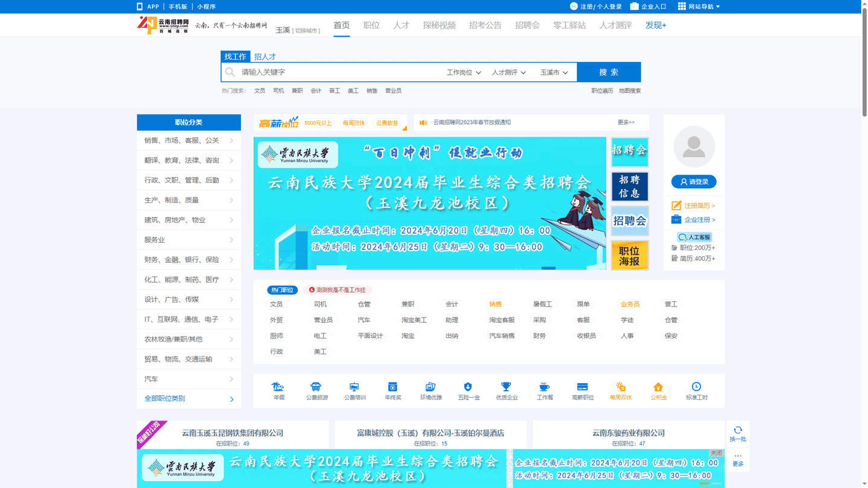Screen dimensions: 868x488
Task: Click the 测测我是不是工作狂 tag
Action: tap(338, 290)
